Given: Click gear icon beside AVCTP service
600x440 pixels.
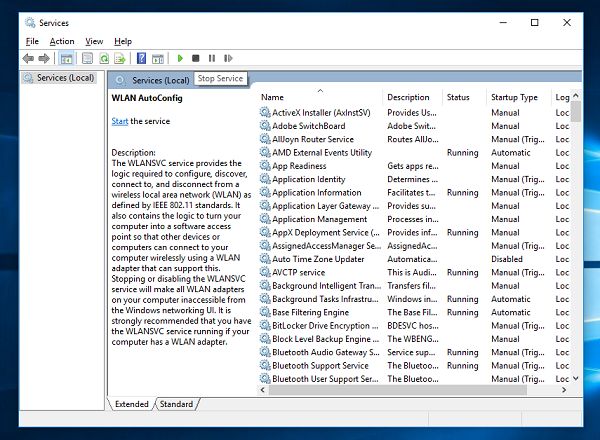Looking at the screenshot, I should [265, 272].
